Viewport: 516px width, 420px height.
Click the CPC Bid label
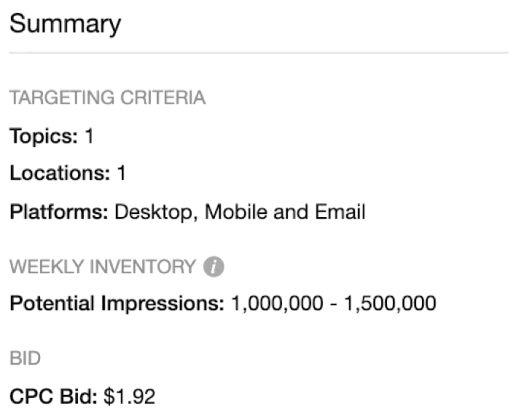(53, 396)
